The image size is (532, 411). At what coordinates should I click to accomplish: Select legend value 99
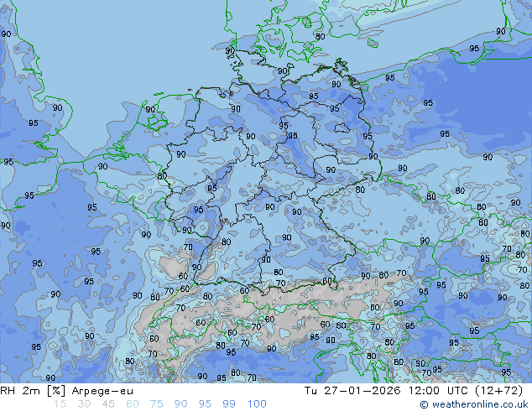point(229,404)
